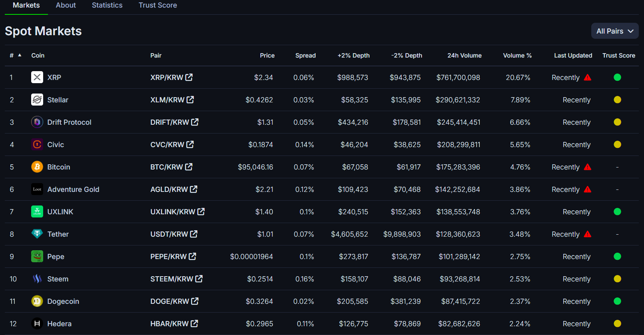Switch to the Statistics tab
Image resolution: width=644 pixels, height=335 pixels.
click(107, 5)
